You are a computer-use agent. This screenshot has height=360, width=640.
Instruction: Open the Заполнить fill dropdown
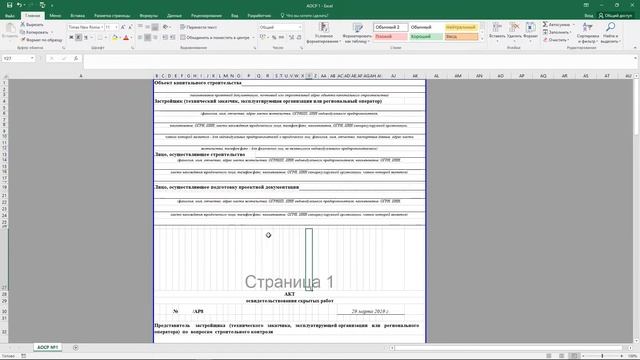[x=558, y=32]
